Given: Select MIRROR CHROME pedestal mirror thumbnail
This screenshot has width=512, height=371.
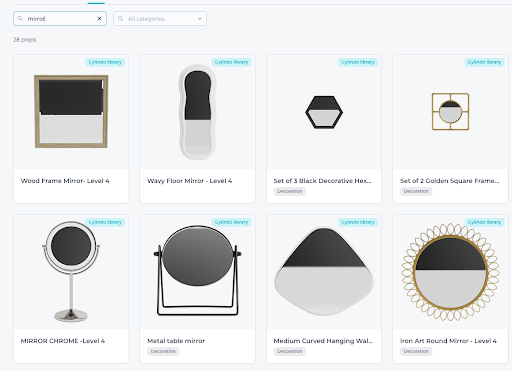Looking at the screenshot, I should 71,272.
